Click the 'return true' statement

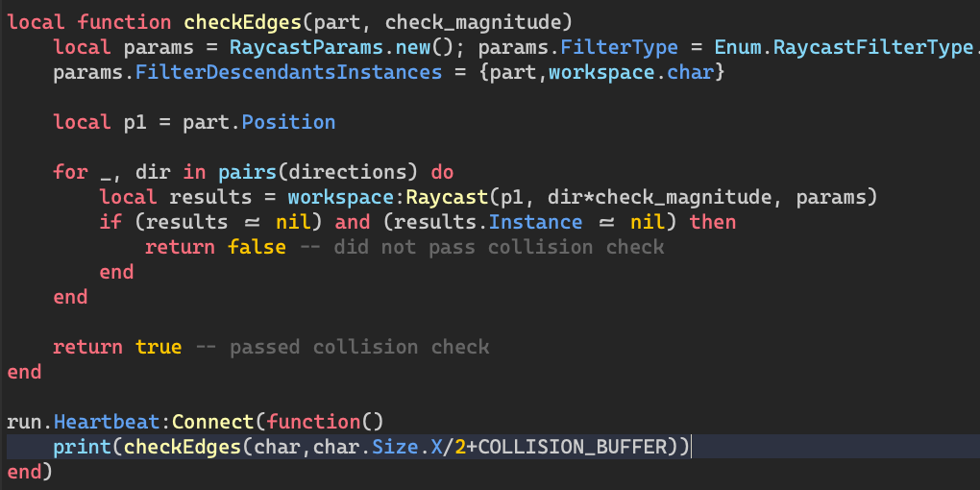(x=117, y=347)
